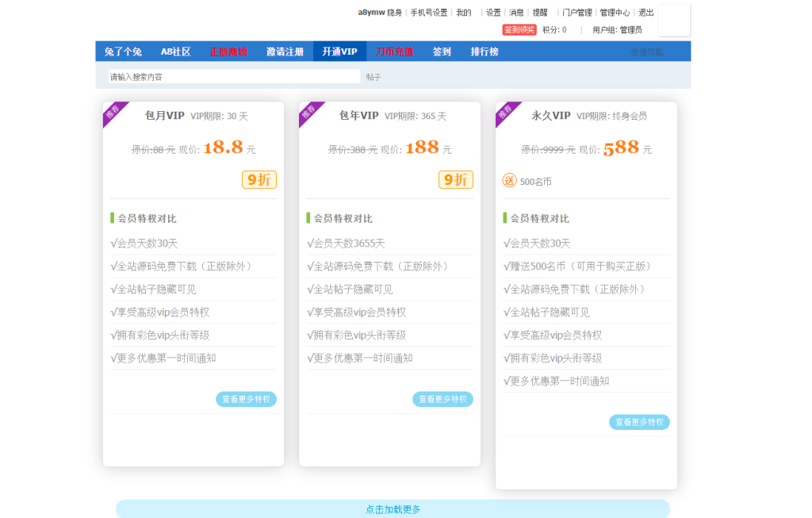Click 查看更多特权 in 包月VIP card
Image resolution: width=812 pixels, height=518 pixels.
[x=246, y=399]
